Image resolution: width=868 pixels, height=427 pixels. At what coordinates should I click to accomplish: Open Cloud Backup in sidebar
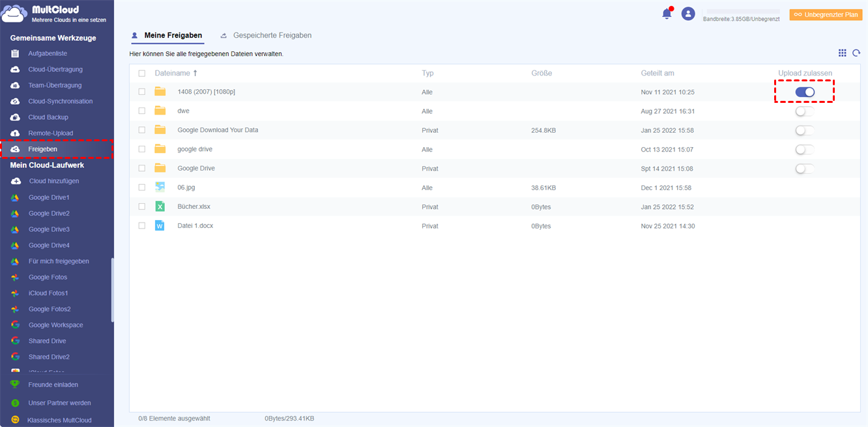48,117
